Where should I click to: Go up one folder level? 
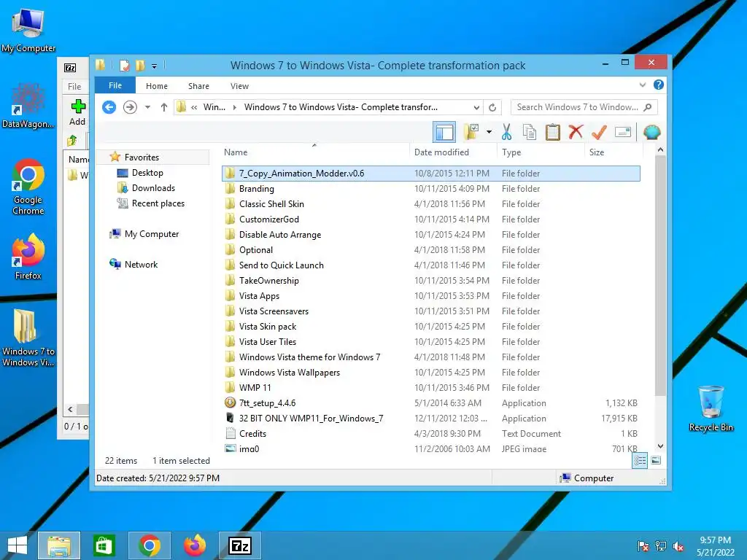click(164, 107)
